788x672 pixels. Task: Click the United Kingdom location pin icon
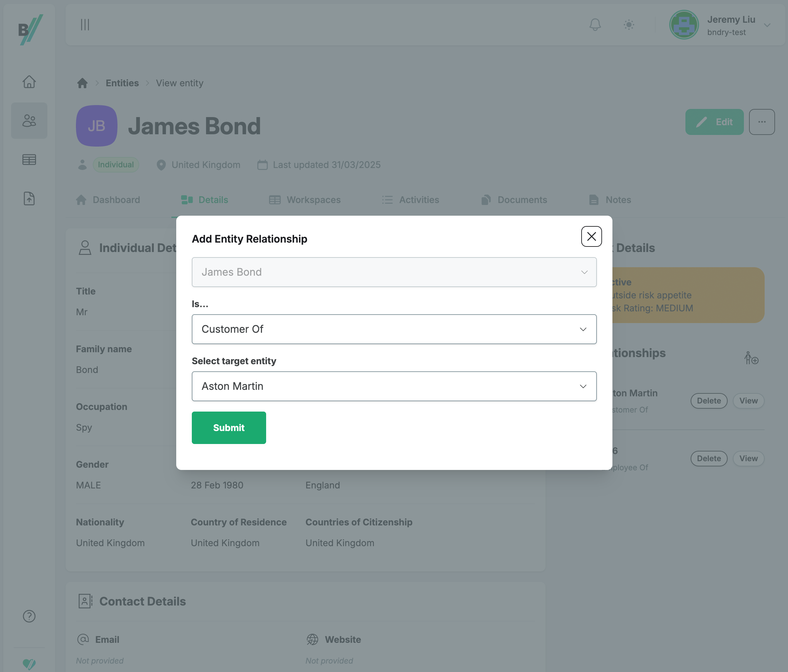click(x=161, y=165)
